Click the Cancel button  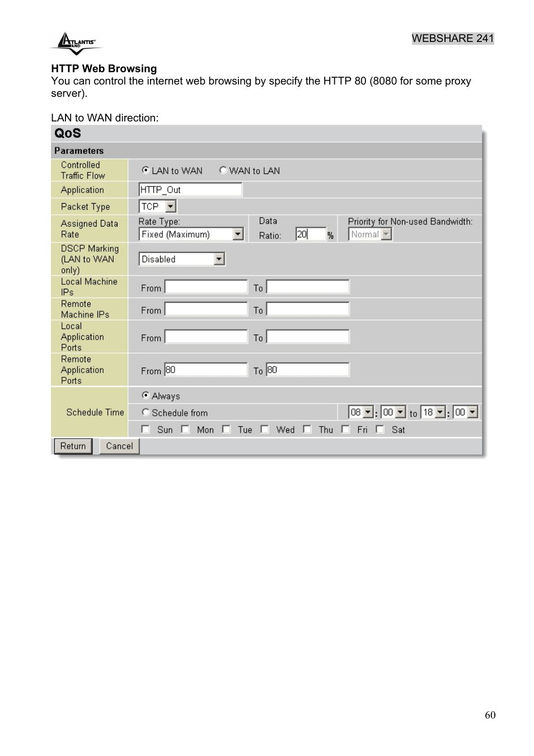tap(120, 446)
